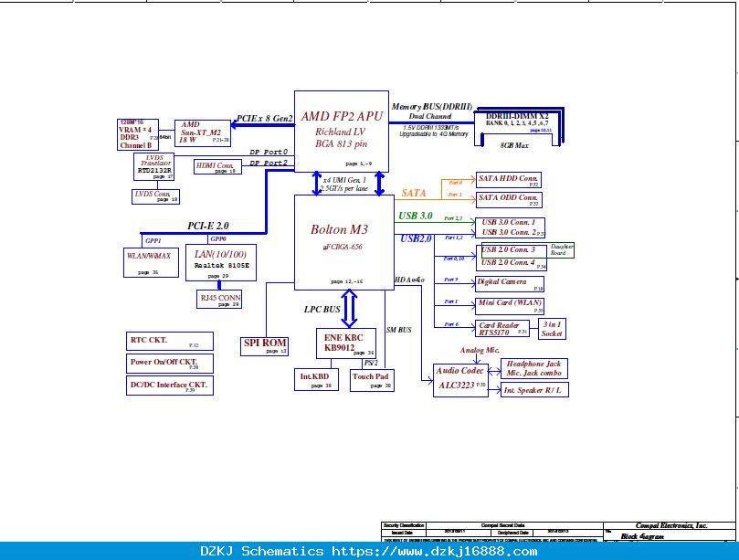Select the HDMI Conn. box

pyautogui.click(x=217, y=167)
